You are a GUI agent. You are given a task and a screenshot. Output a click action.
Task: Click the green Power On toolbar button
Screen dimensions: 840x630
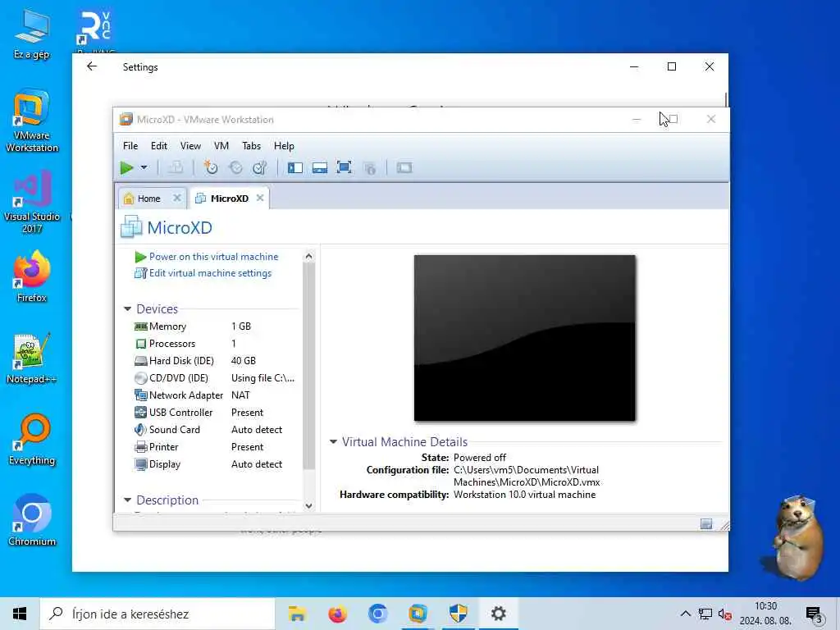(x=127, y=167)
